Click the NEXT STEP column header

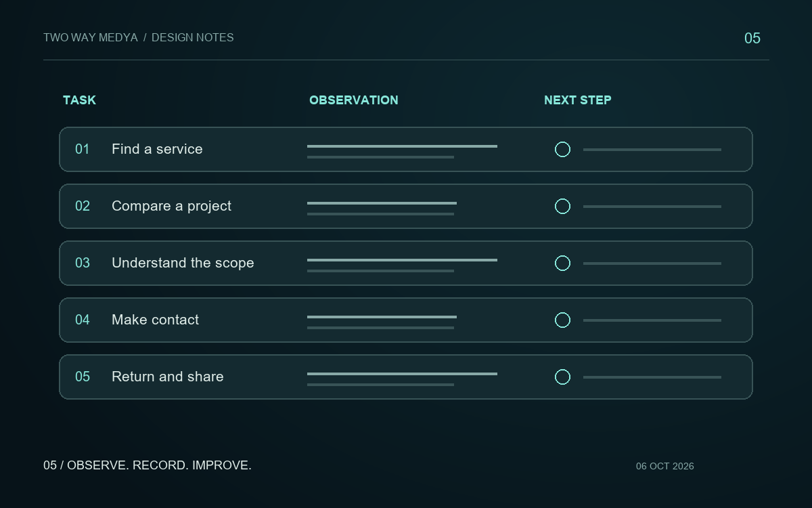[x=578, y=100]
